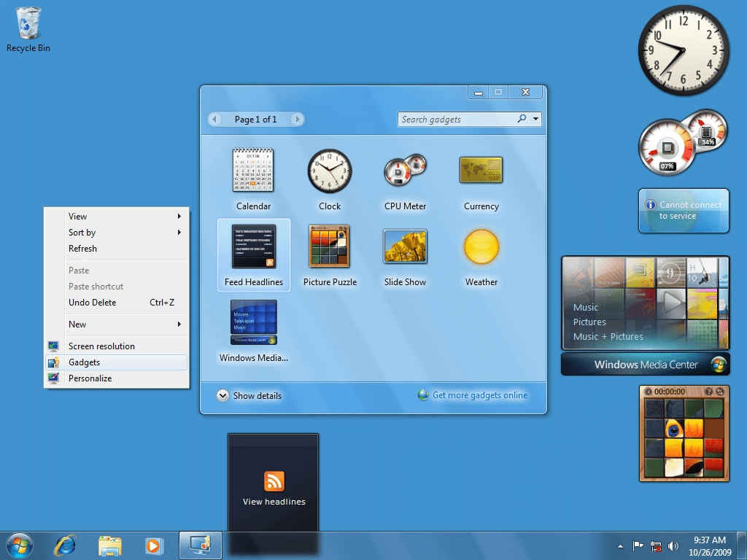Screen dimensions: 747x560
Task: Expand the Sort by submenu
Action: (x=117, y=233)
